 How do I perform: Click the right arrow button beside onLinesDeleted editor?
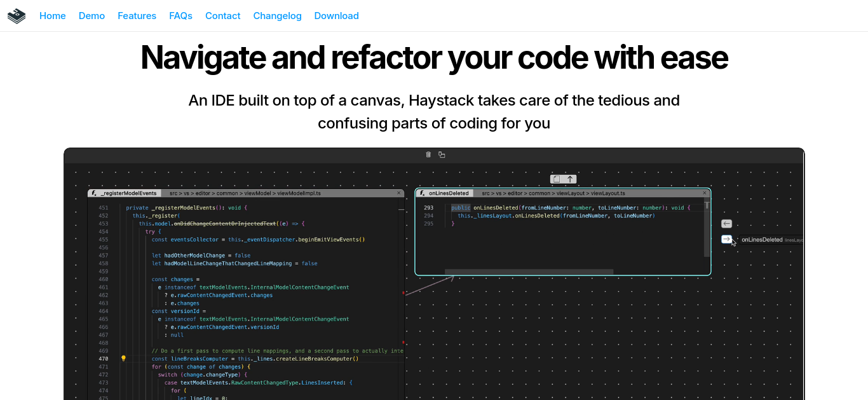click(x=727, y=239)
